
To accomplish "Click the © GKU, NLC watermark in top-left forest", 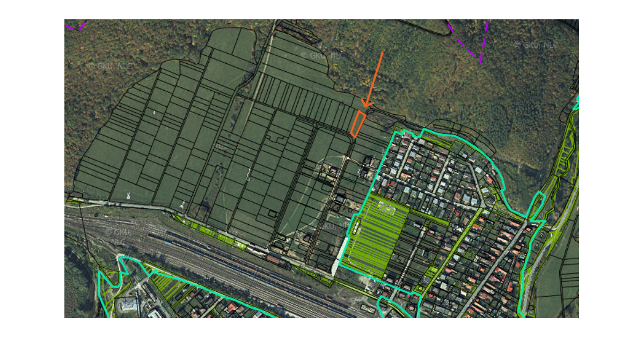I will (109, 65).
